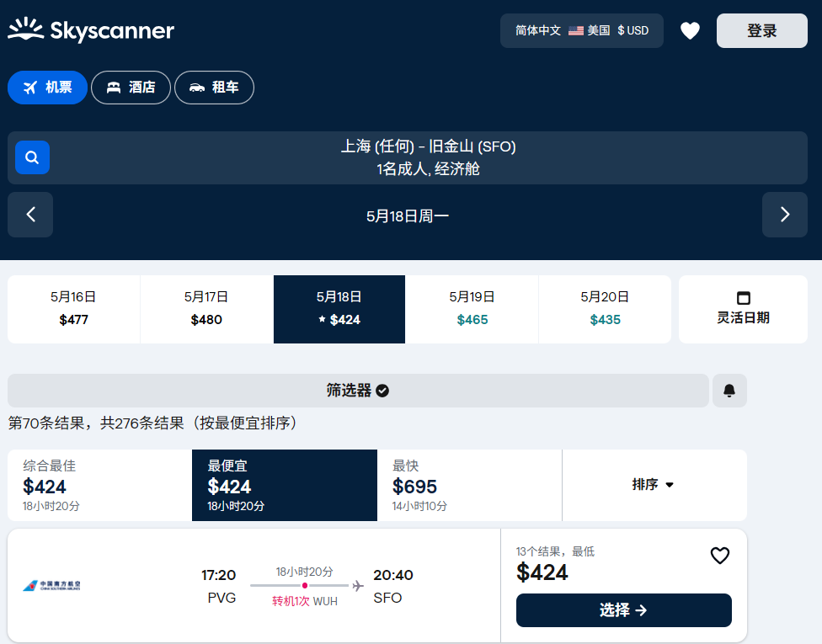Click the price alert bell icon
This screenshot has height=644, width=822.
click(x=729, y=391)
